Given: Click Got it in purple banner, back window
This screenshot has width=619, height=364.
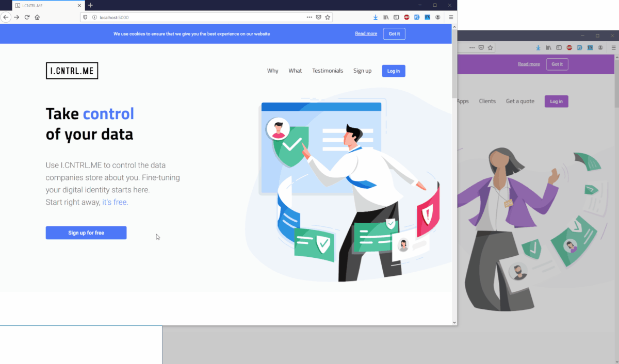Looking at the screenshot, I should coord(557,64).
